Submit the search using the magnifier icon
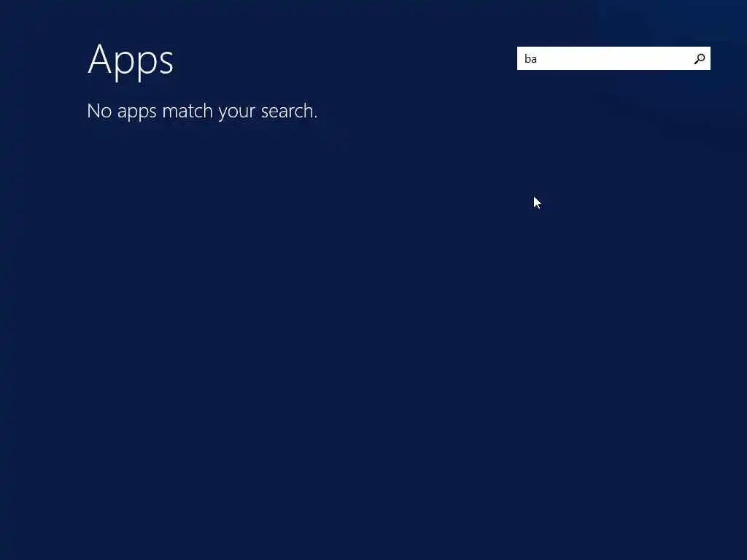 click(x=700, y=58)
